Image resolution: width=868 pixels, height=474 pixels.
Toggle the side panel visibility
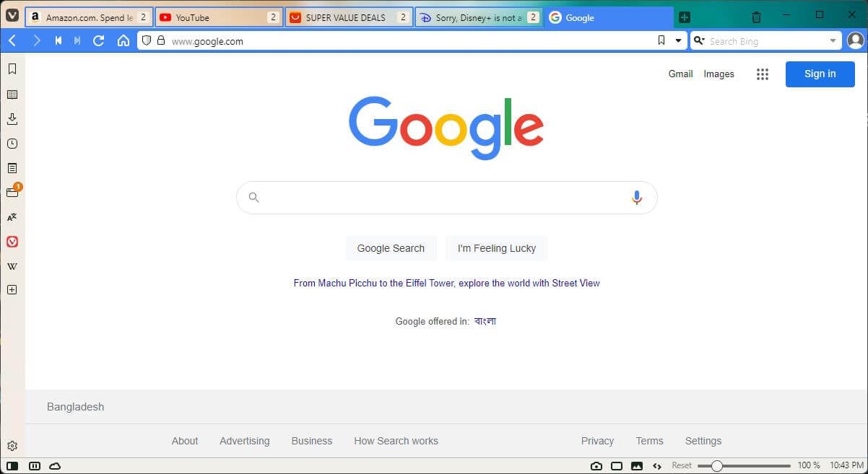[12, 466]
